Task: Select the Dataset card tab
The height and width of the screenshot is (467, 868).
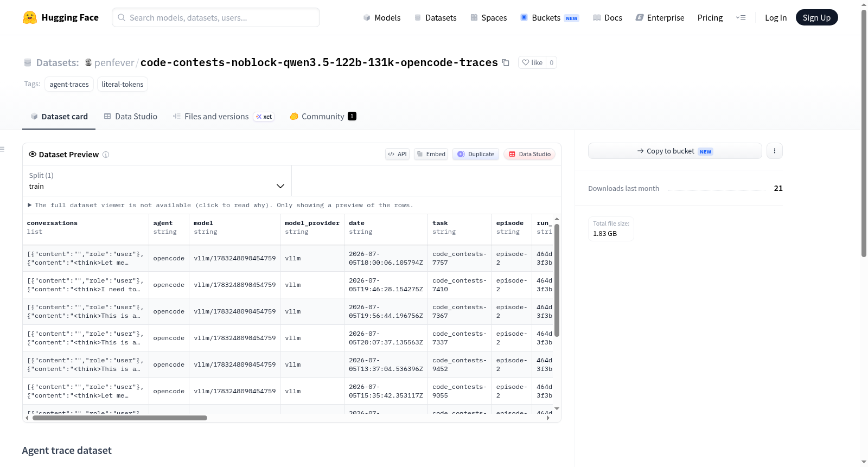Action: coord(59,116)
